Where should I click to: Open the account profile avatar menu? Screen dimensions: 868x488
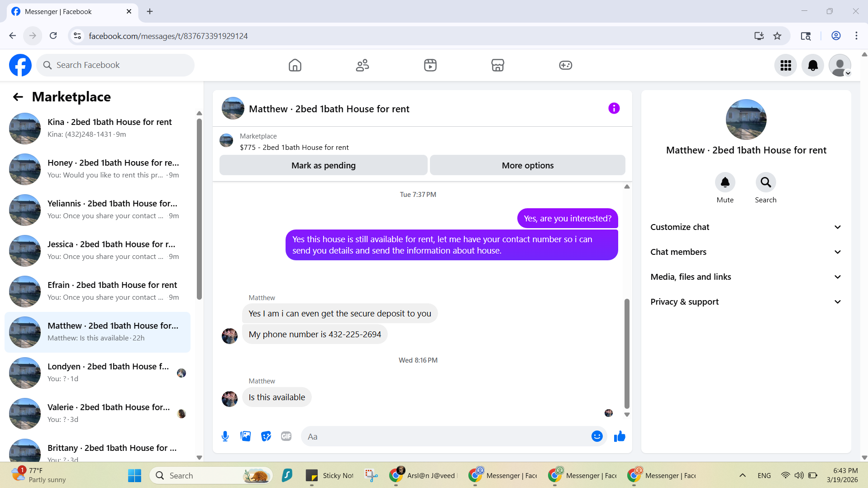840,65
